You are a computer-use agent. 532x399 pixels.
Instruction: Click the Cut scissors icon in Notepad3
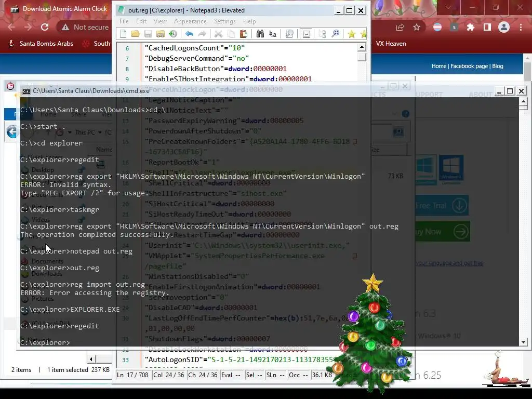click(x=218, y=34)
